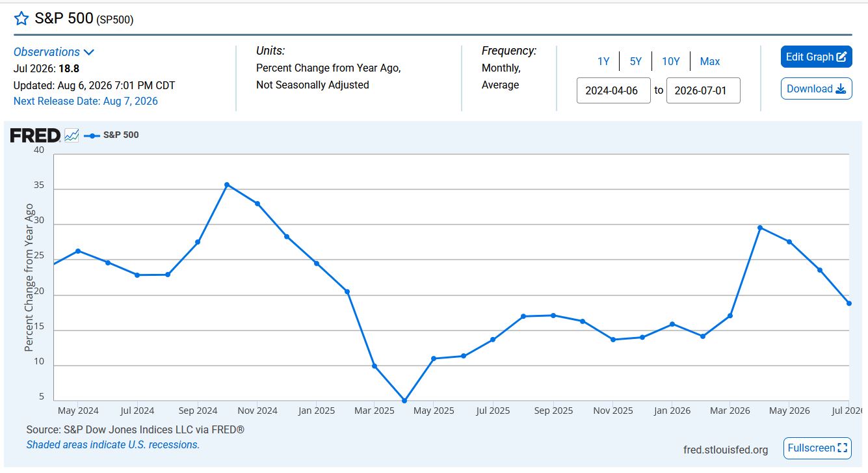
Task: Click the 'Nov 2024' x-axis label
Action: (257, 411)
